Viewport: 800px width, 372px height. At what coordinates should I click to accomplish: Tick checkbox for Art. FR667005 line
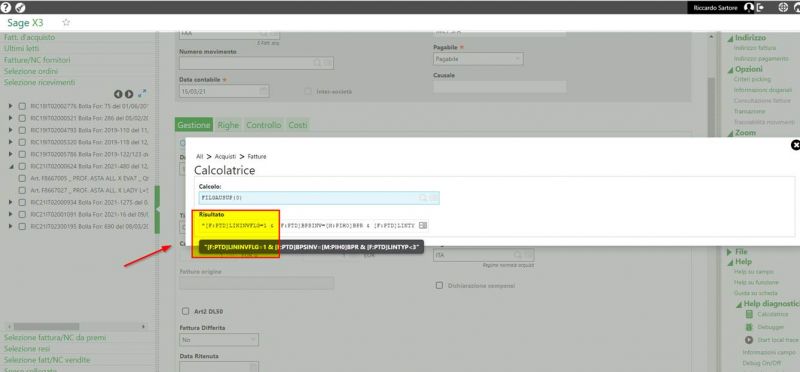pyautogui.click(x=22, y=178)
